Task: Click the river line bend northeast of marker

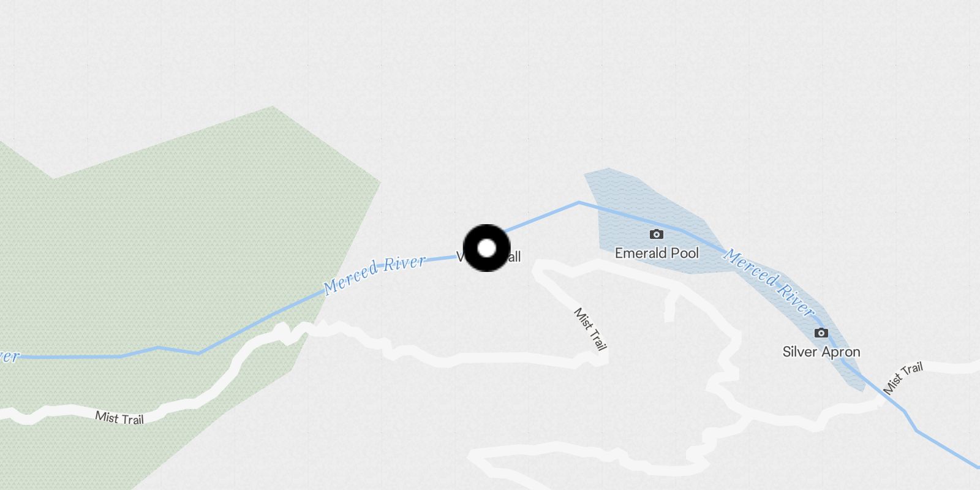Action: click(x=579, y=202)
